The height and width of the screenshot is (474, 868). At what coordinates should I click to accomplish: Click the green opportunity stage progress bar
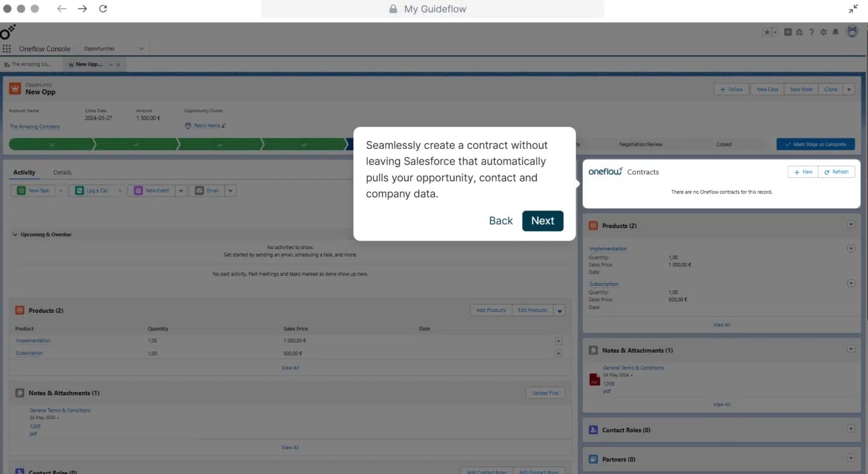click(181, 144)
